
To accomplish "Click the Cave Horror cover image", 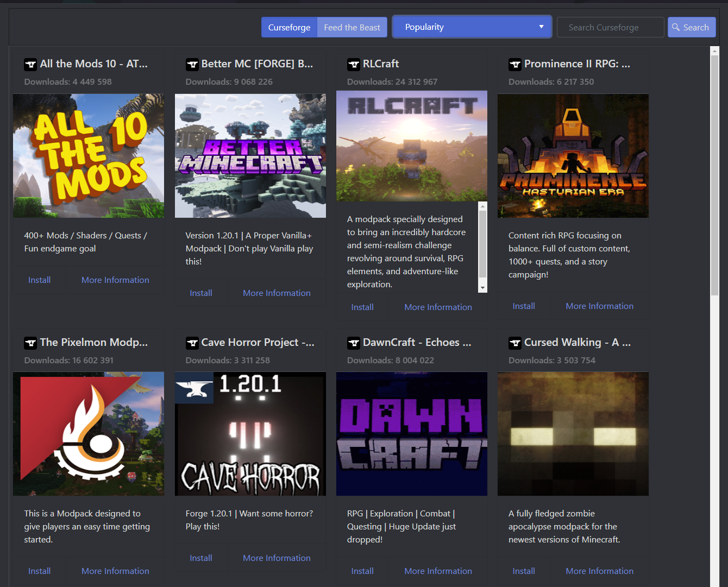I will (x=250, y=434).
